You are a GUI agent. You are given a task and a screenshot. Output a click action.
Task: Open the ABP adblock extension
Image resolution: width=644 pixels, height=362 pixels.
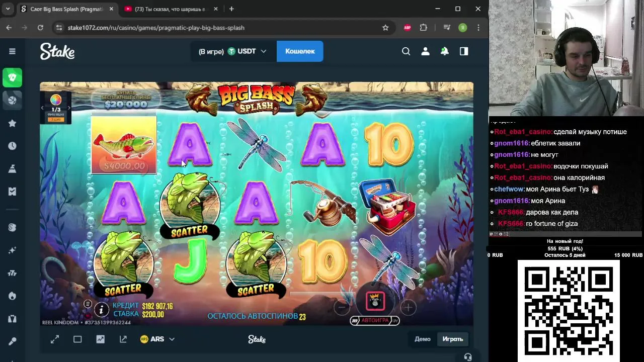pyautogui.click(x=408, y=28)
